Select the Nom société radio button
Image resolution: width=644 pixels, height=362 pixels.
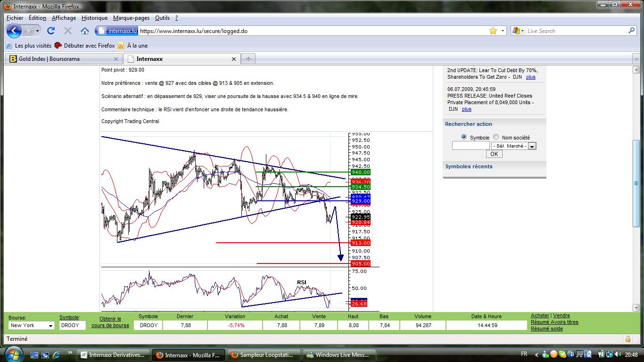[x=495, y=137]
